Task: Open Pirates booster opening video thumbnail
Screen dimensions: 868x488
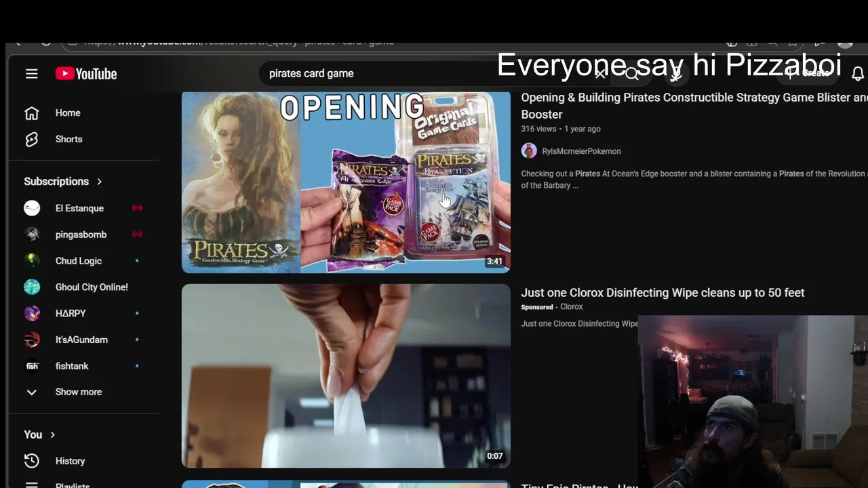Action: [x=346, y=182]
